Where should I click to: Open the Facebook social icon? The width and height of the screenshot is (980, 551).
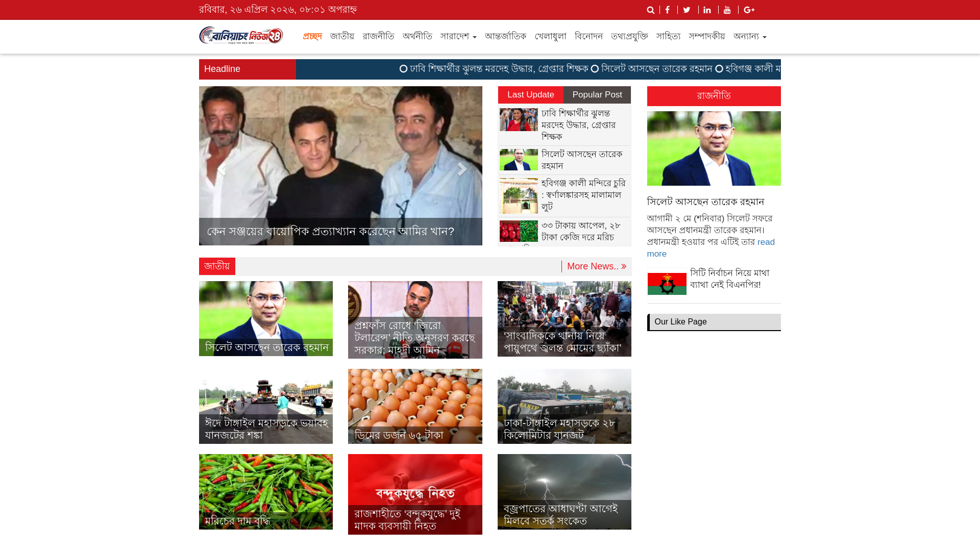click(668, 10)
